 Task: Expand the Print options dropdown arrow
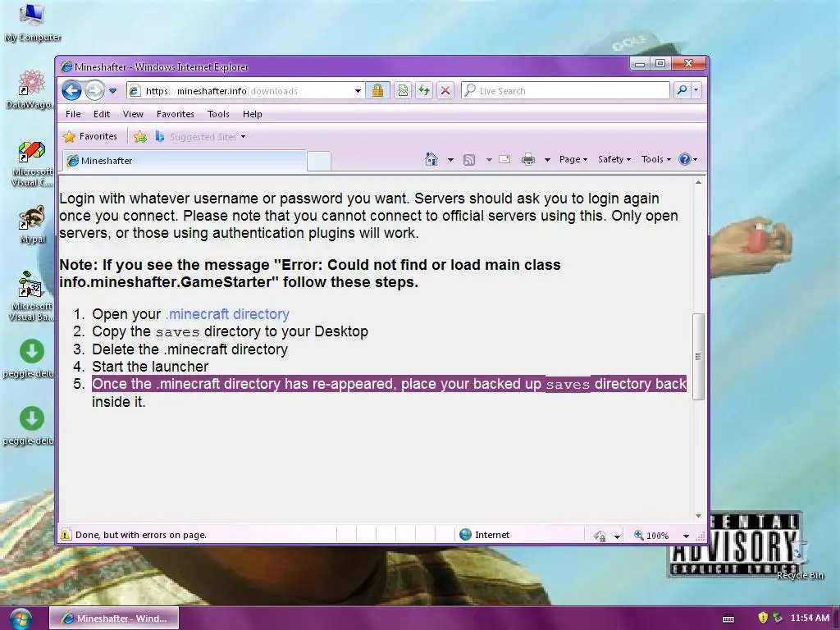click(547, 160)
